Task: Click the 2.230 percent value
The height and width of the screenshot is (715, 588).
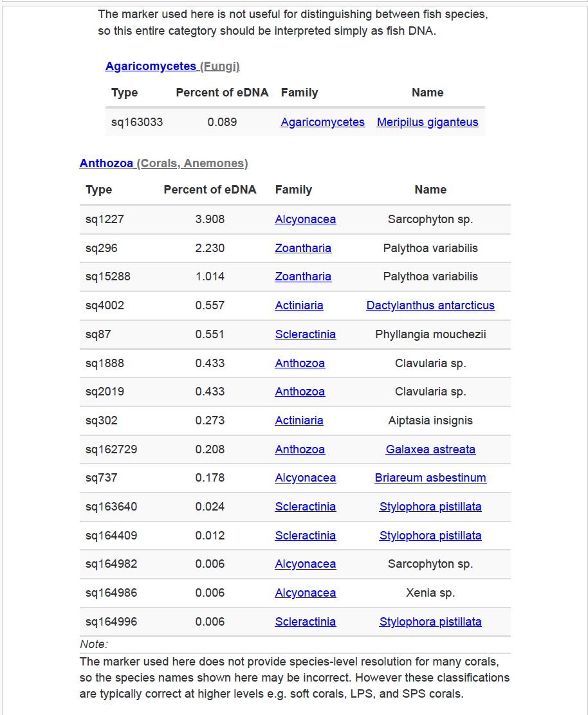Action: click(x=210, y=248)
